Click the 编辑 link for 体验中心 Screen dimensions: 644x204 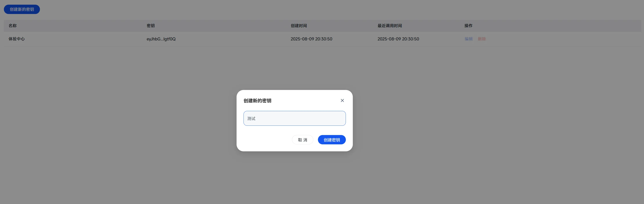click(x=468, y=39)
